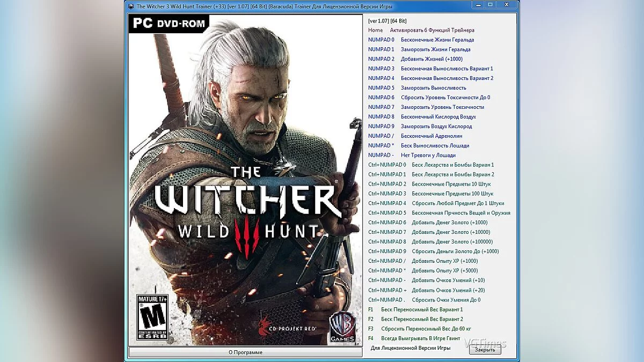This screenshot has height=362, width=644.
Task: Click 'Добавить Денег Золото (+100000)' line
Action: click(452, 242)
